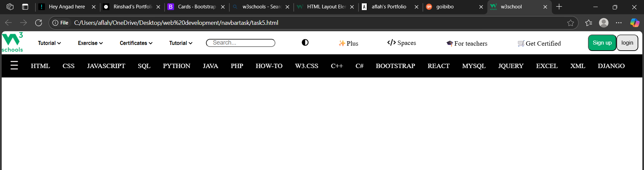This screenshot has height=170, width=644.
Task: Click the browser forward arrow
Action: [x=23, y=22]
